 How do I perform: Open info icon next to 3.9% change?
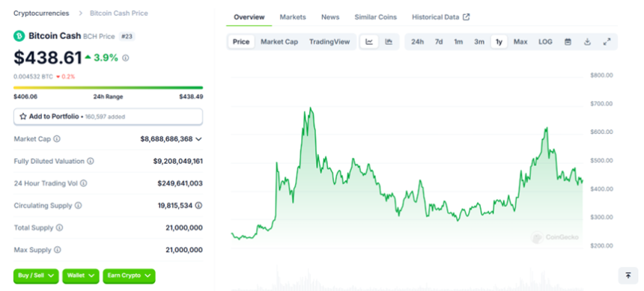[126, 58]
